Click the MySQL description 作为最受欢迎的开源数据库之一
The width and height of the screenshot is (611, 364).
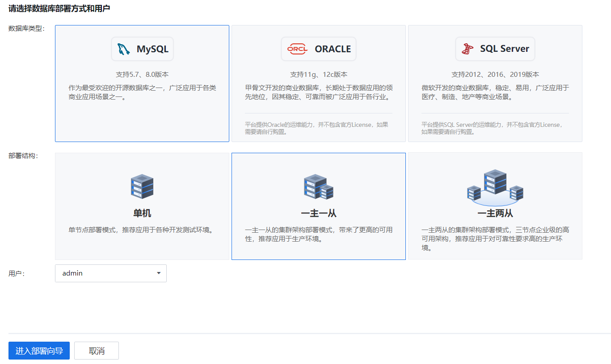142,92
